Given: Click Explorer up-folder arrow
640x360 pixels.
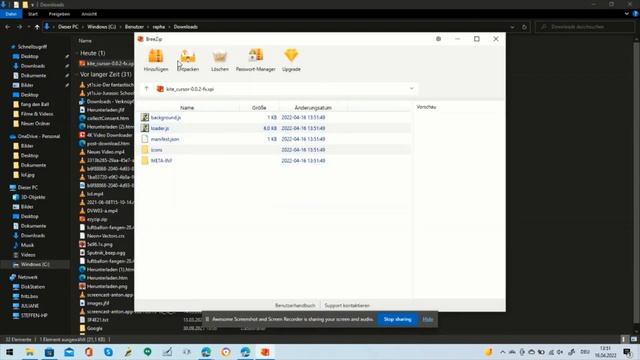Looking at the screenshot, I should click(x=37, y=27).
